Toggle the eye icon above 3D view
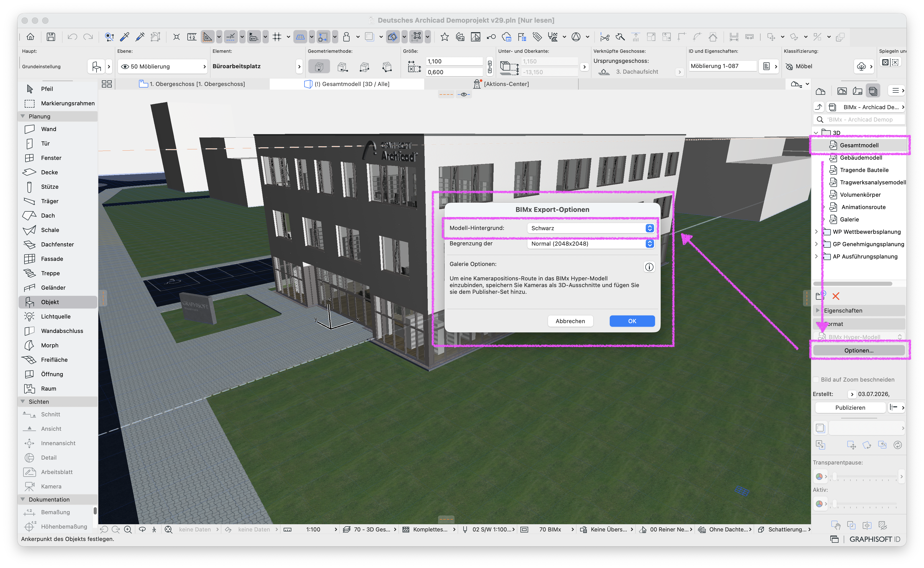The image size is (924, 568). tap(464, 95)
